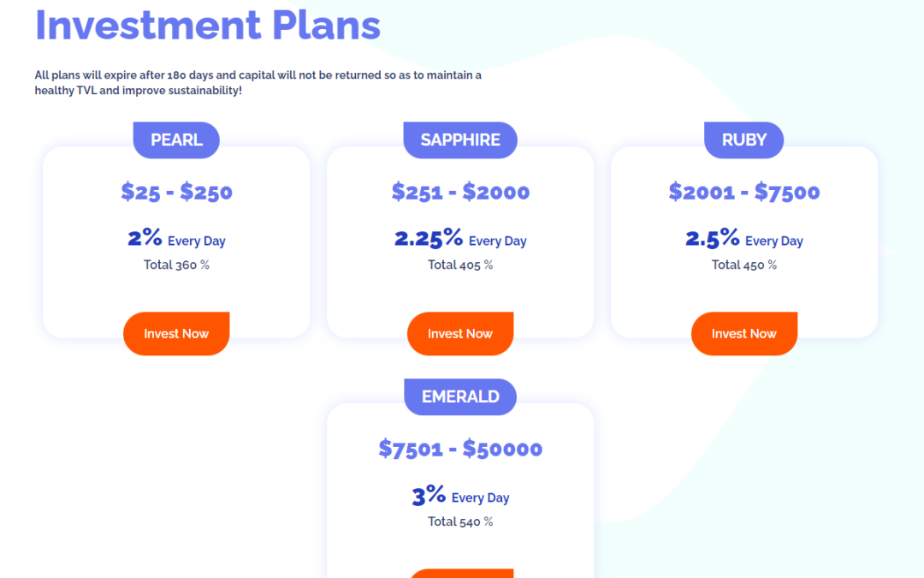This screenshot has height=578, width=924.
Task: Select the PEARL plan badge
Action: (x=176, y=140)
